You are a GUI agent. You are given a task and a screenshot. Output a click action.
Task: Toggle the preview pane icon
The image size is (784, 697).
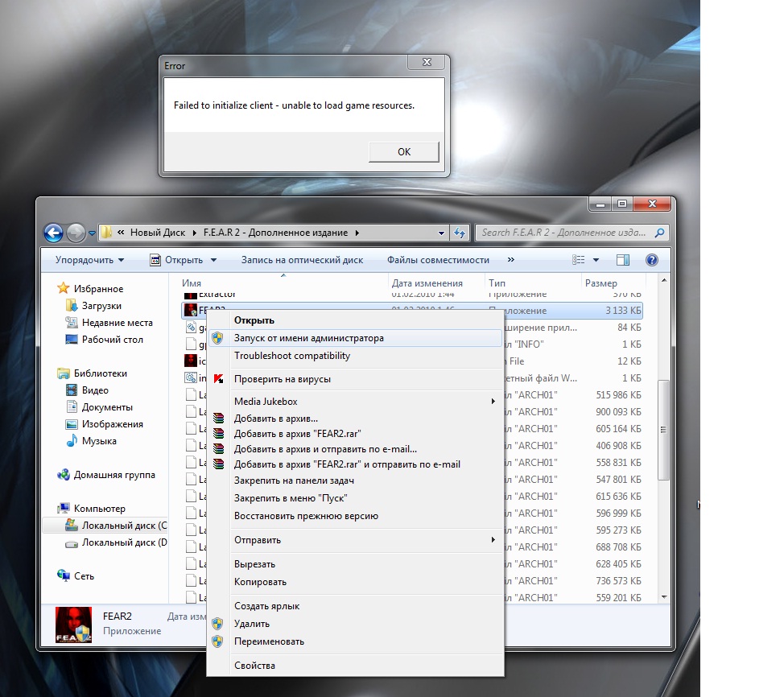[623, 259]
